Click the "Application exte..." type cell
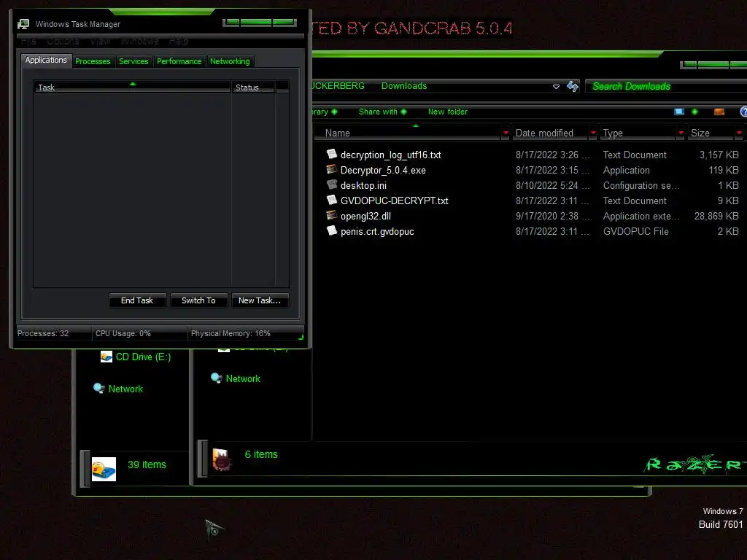Screen dimensions: 747x560 tap(640, 216)
